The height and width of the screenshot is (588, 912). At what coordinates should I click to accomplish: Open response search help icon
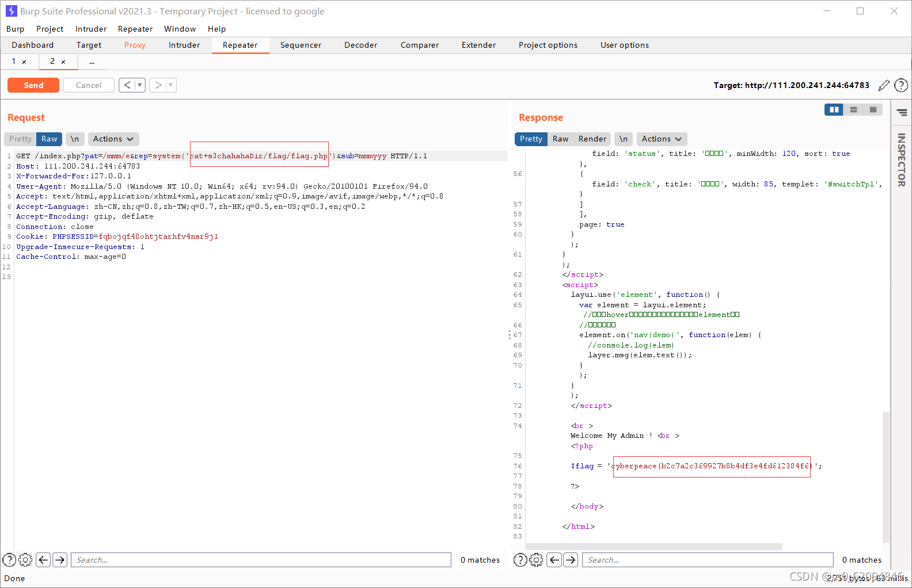(520, 560)
